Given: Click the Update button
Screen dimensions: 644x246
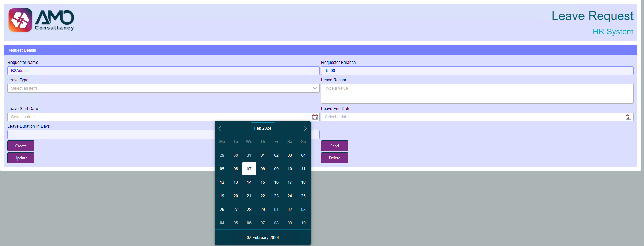Looking at the screenshot, I should pos(21,158).
